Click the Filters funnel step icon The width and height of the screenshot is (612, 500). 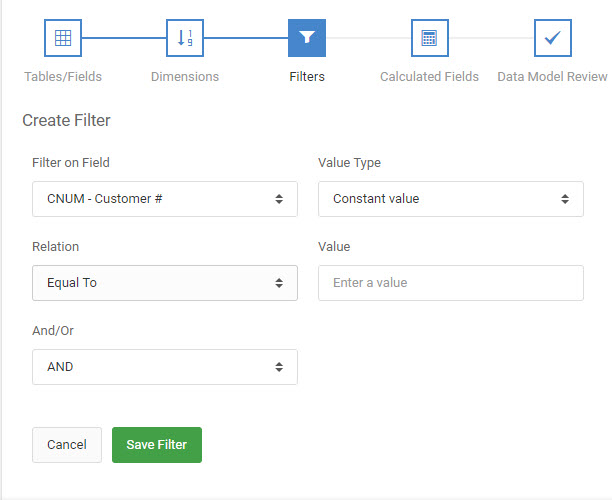307,38
